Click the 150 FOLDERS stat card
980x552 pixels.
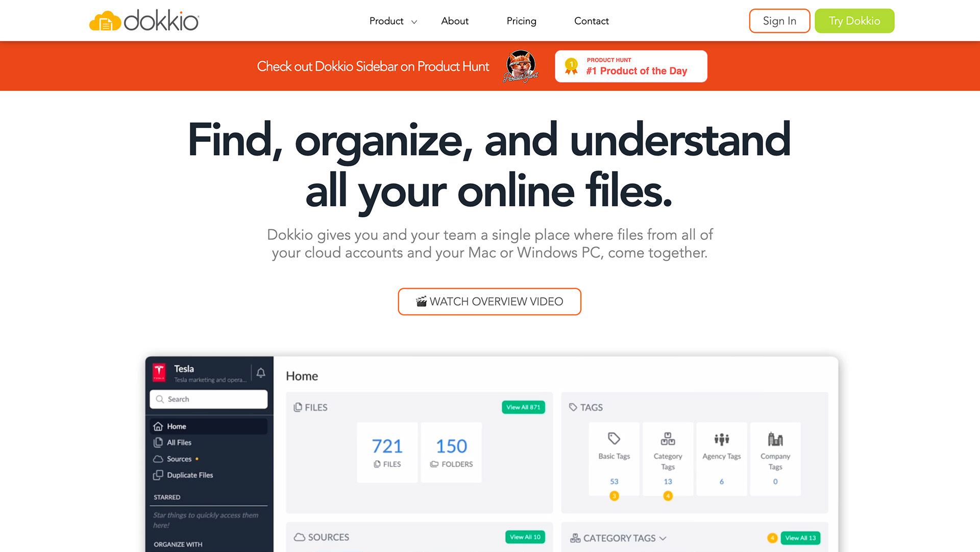coord(451,452)
